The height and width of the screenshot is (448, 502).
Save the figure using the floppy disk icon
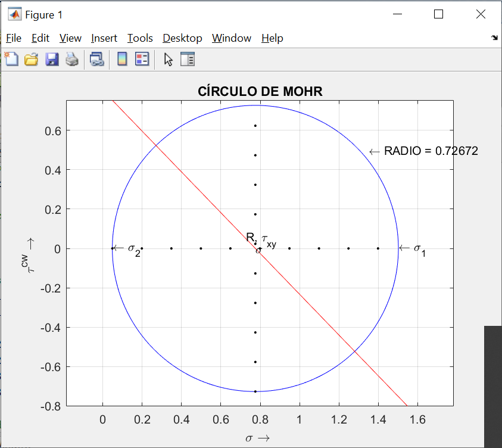pyautogui.click(x=52, y=59)
